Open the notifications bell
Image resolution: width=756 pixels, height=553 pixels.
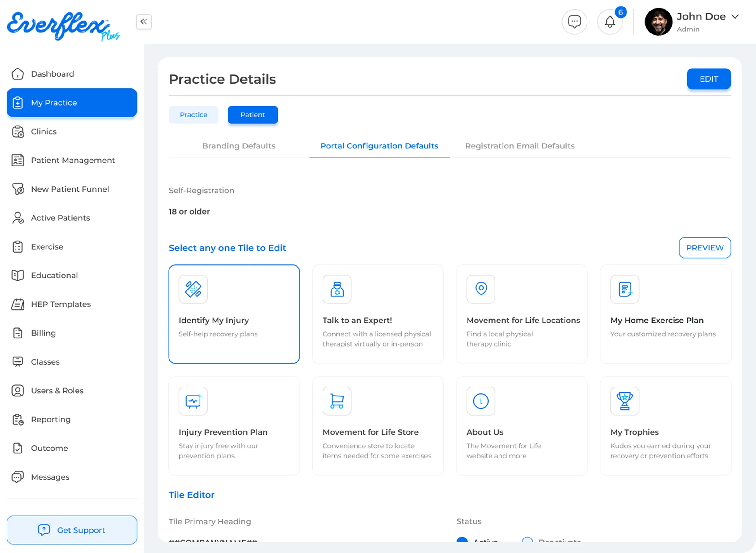pos(609,22)
